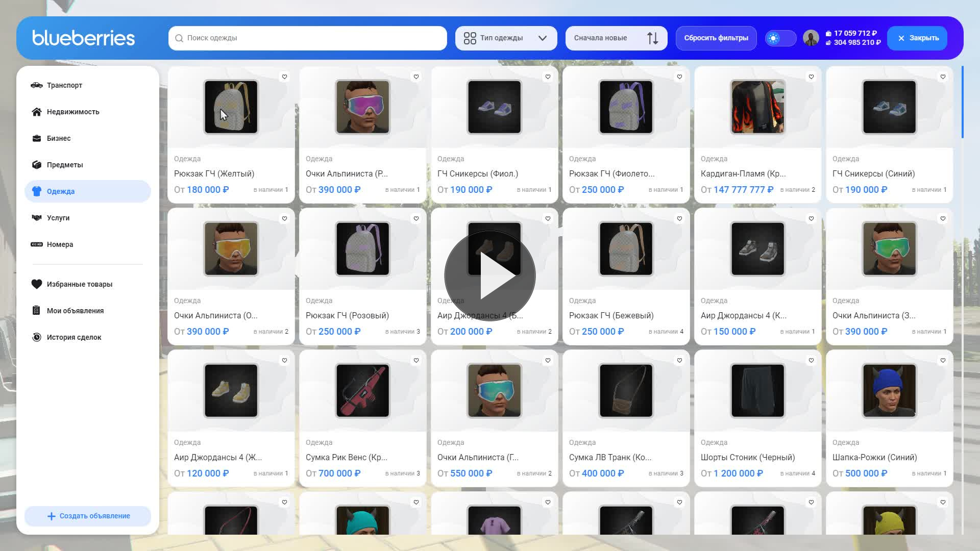The height and width of the screenshot is (551, 980).
Task: Open the Транспорт category
Action: click(88, 85)
